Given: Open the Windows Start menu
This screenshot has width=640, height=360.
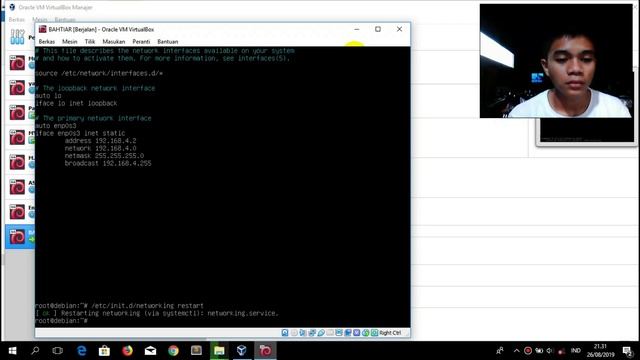Looking at the screenshot, I should [x=12, y=351].
